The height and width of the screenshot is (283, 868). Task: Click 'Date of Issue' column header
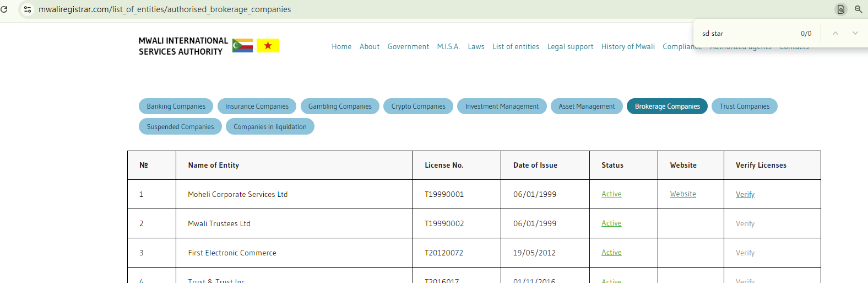pyautogui.click(x=535, y=165)
